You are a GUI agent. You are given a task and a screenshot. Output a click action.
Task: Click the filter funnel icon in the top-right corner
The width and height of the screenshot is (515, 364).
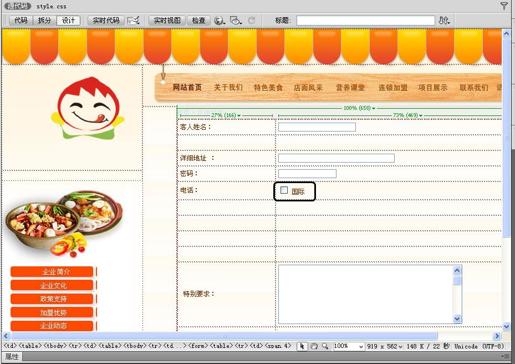504,5
